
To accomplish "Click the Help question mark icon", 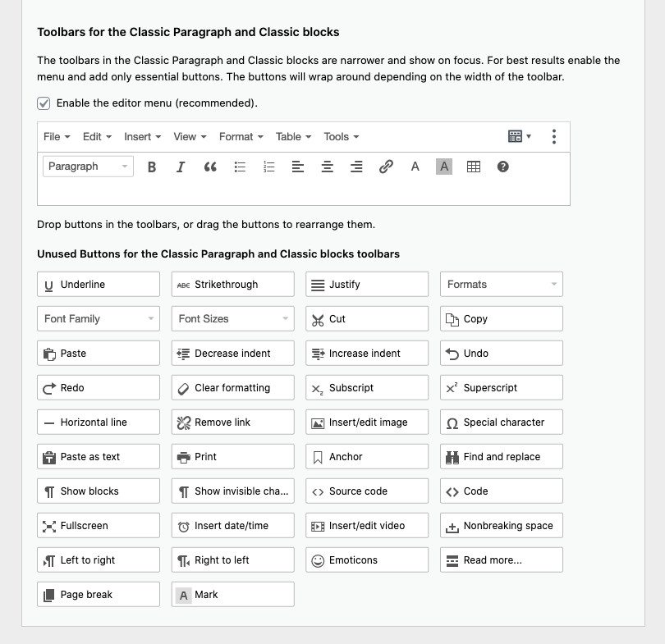I will [502, 167].
